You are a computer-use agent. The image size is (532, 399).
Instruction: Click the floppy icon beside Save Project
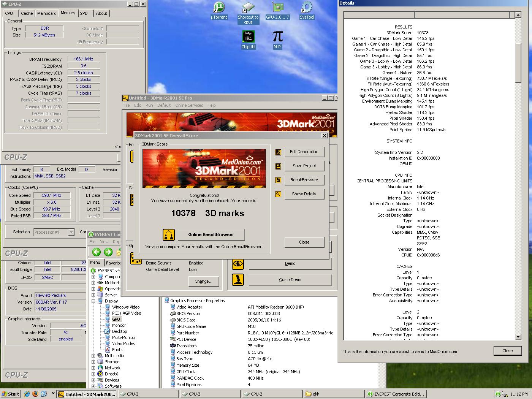(278, 166)
